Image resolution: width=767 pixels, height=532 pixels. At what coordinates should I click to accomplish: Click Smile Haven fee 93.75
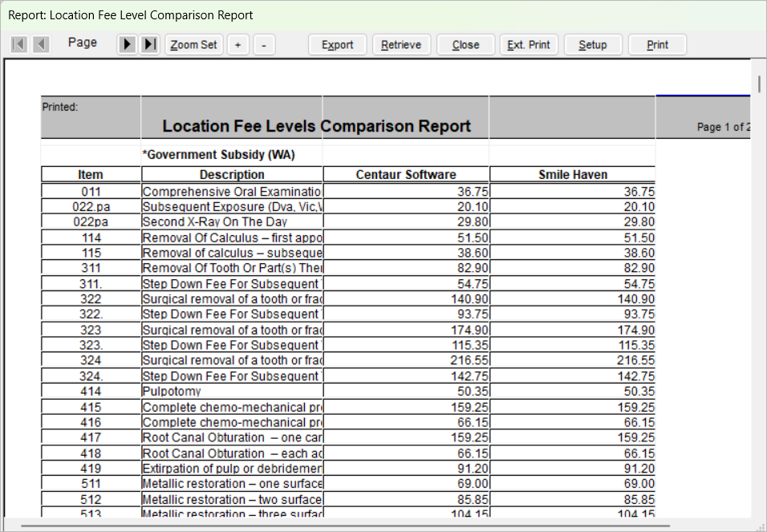pyautogui.click(x=639, y=315)
